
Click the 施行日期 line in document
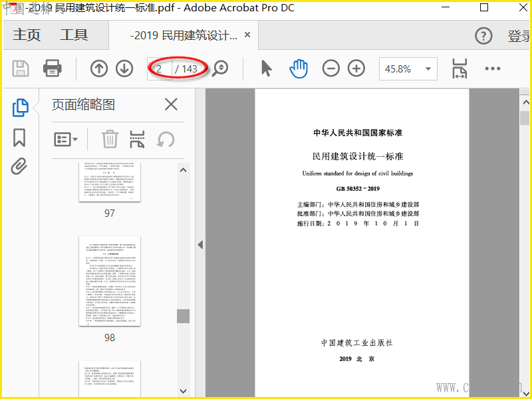[358, 223]
